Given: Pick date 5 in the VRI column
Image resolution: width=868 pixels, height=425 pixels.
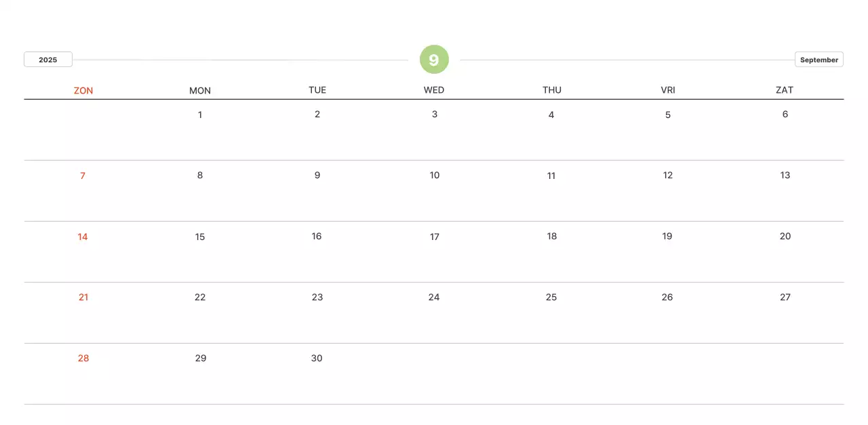Looking at the screenshot, I should (668, 115).
